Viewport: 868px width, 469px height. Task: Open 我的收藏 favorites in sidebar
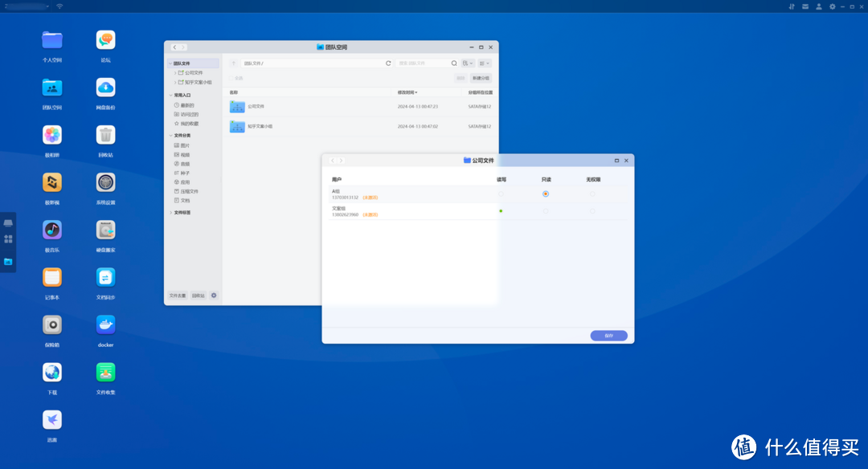point(186,124)
